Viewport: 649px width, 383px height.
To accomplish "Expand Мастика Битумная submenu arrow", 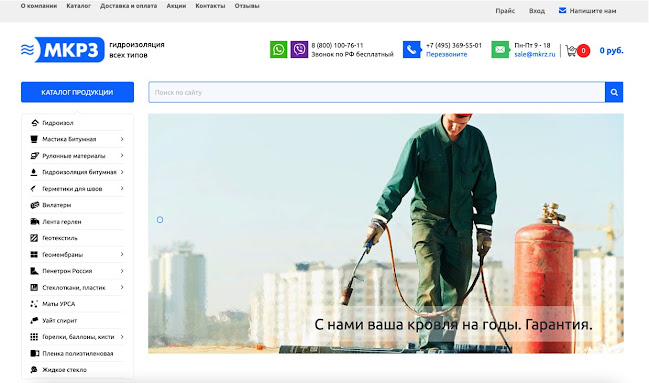I will point(122,139).
